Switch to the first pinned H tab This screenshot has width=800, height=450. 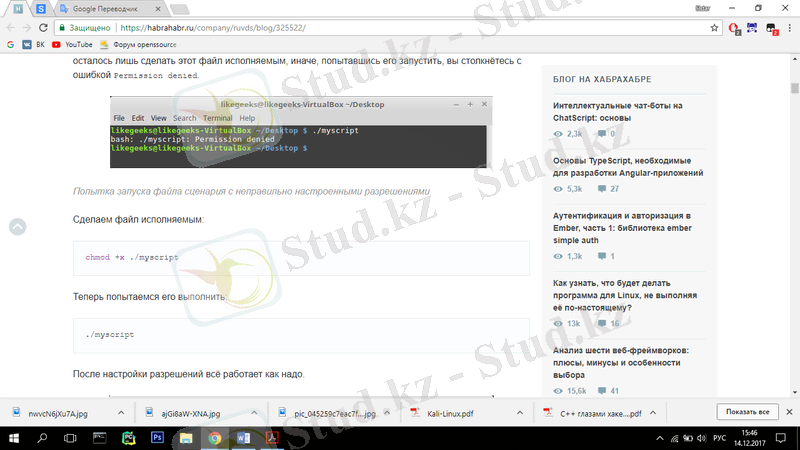18,9
